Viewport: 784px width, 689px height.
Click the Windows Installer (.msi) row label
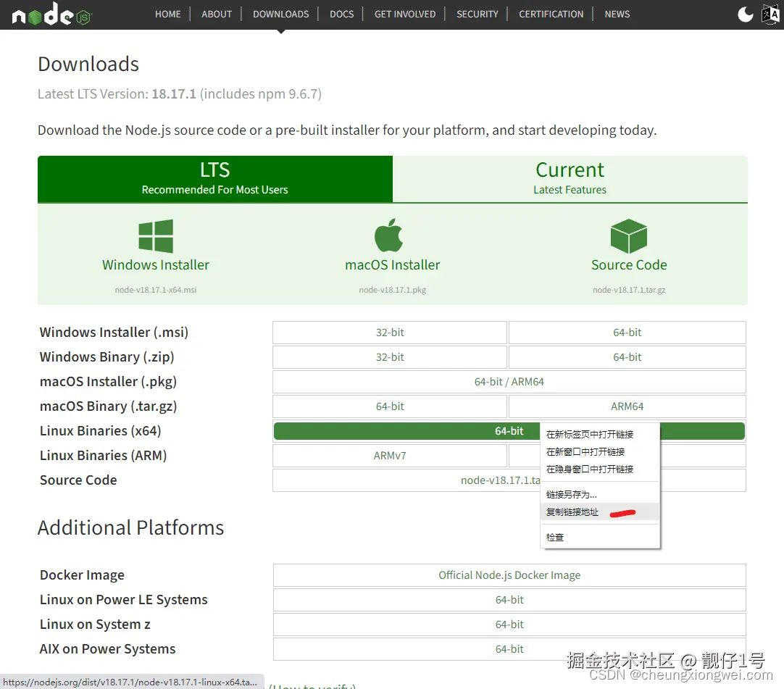(114, 333)
